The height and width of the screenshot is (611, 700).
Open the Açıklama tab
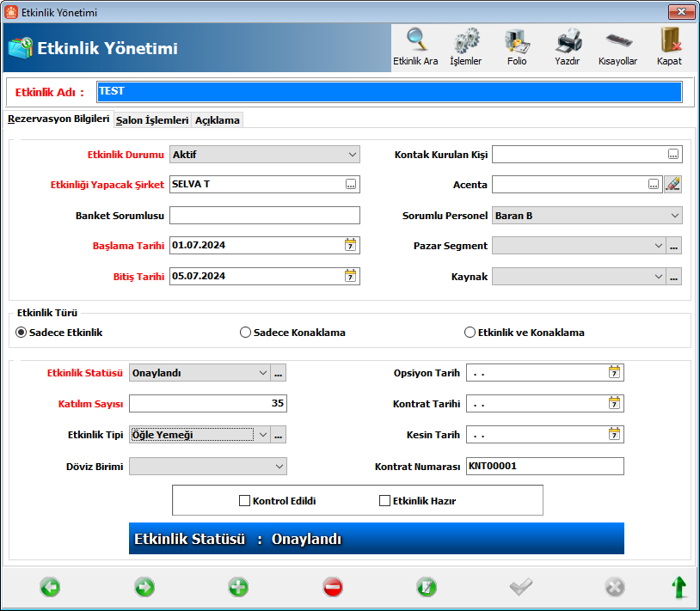pyautogui.click(x=218, y=120)
